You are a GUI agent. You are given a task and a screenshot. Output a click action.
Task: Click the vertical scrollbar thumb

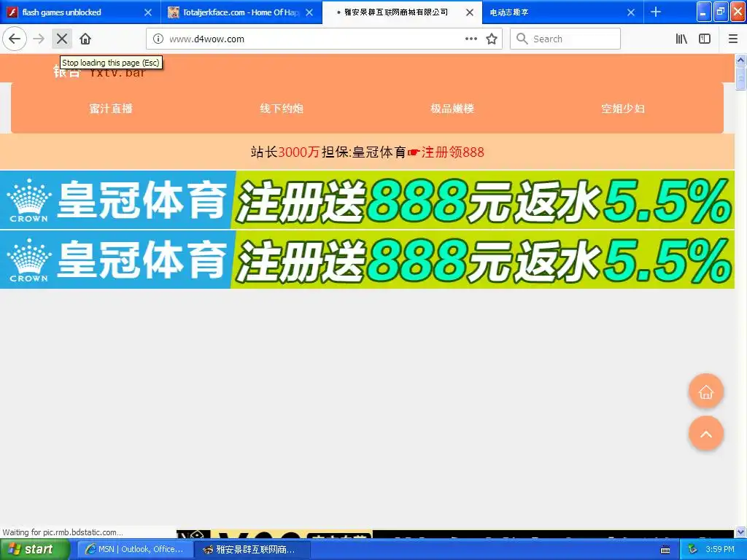(x=741, y=78)
